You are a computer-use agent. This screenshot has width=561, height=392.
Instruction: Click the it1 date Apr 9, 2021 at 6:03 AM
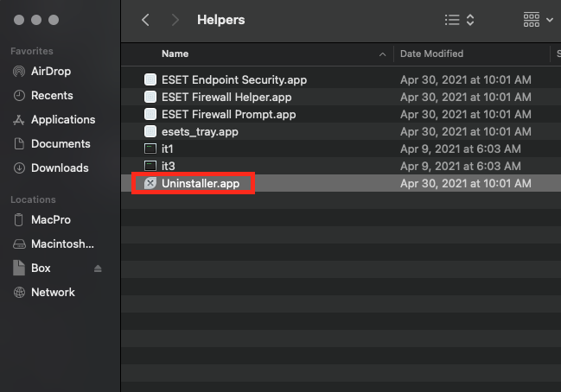click(461, 149)
